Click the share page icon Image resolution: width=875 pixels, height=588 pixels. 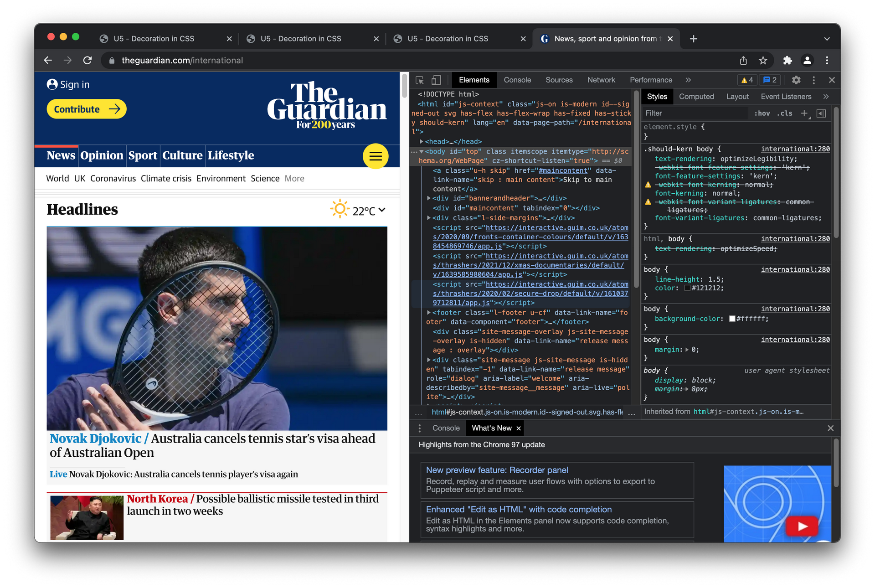[x=743, y=61]
